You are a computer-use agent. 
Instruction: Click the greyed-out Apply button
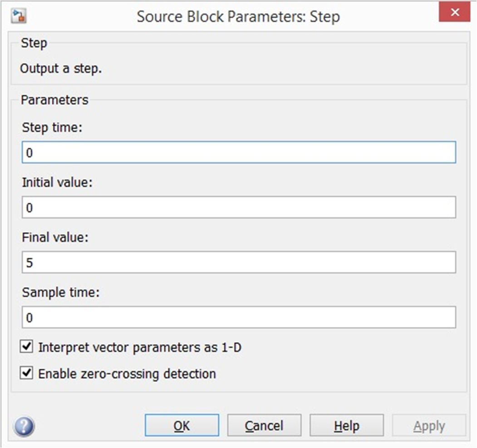pyautogui.click(x=429, y=425)
